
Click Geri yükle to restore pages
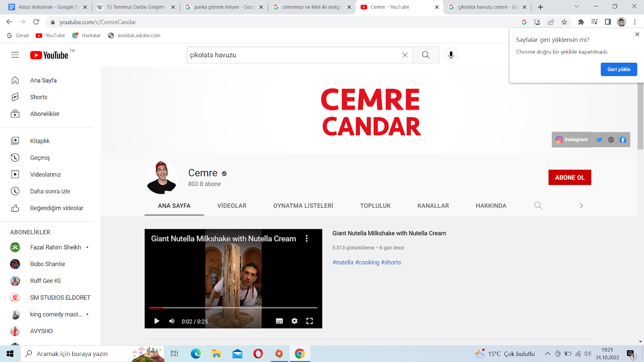[x=619, y=69]
